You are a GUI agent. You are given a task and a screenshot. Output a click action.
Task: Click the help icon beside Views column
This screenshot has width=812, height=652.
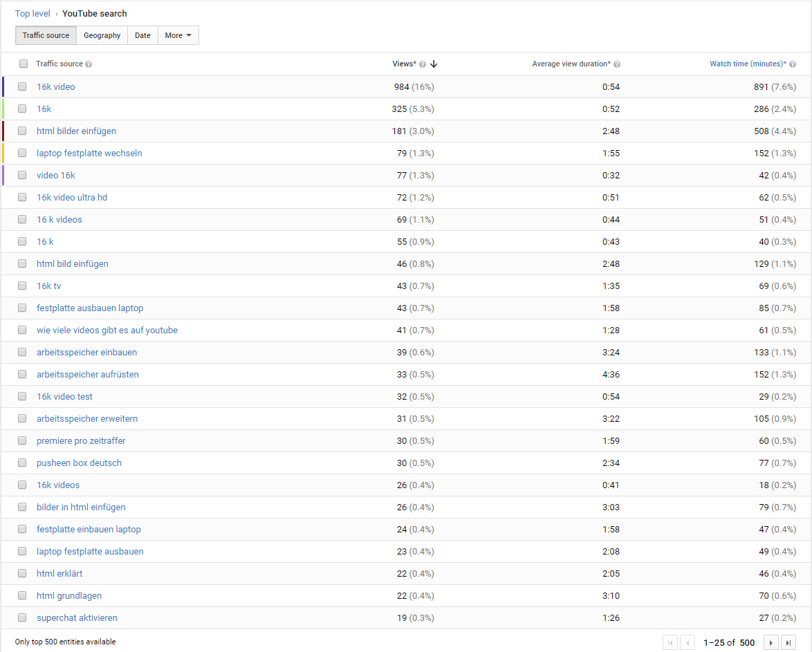point(422,64)
